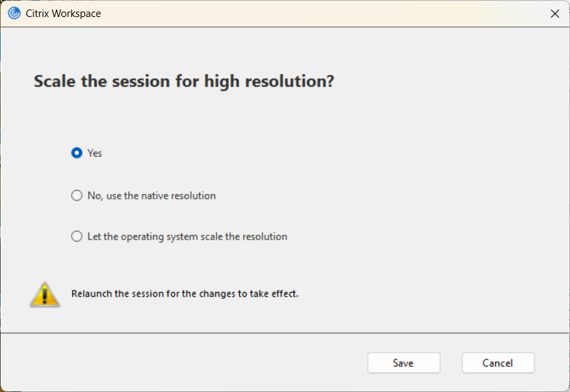Click the 'No, use the native resolution' label
The image size is (570, 392).
click(151, 196)
